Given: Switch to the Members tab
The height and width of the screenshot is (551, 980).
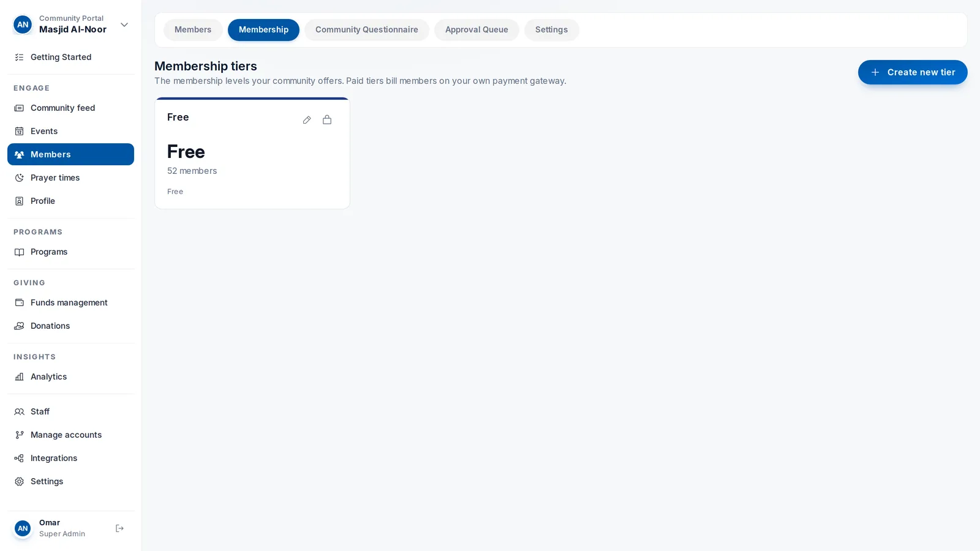Looking at the screenshot, I should click(193, 30).
